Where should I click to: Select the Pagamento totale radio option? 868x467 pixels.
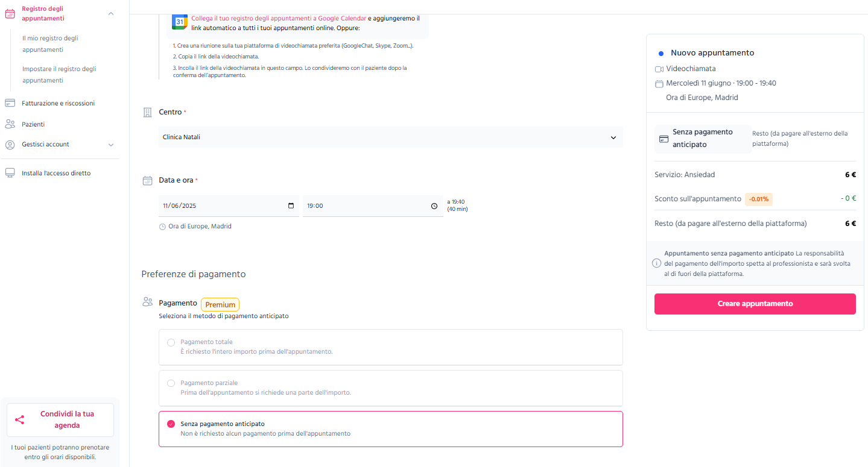click(171, 342)
